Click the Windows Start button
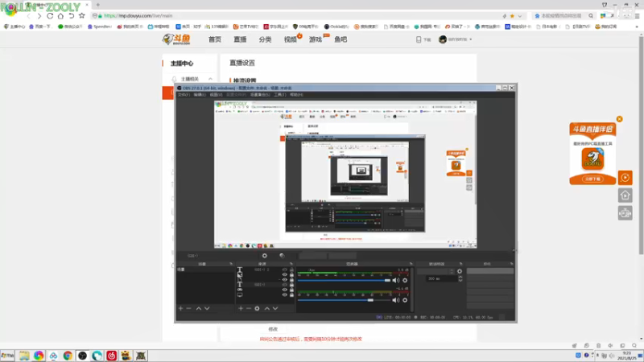Image resolution: width=644 pixels, height=362 pixels. click(7, 356)
